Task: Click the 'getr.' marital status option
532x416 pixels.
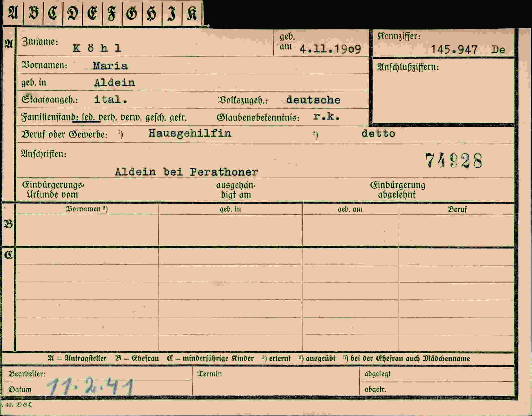Action: tap(178, 118)
